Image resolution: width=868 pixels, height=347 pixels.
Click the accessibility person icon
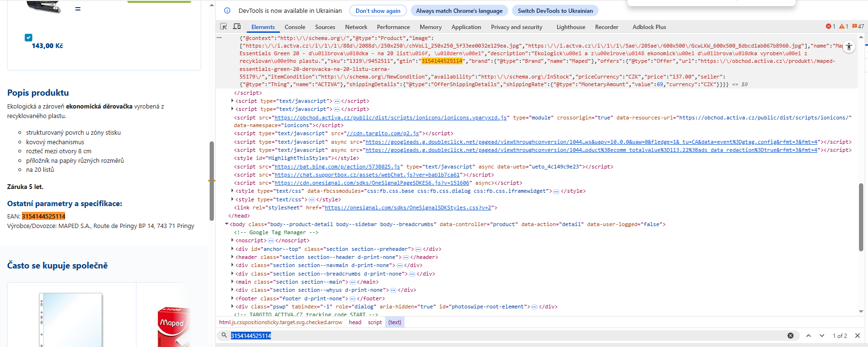pos(849,47)
